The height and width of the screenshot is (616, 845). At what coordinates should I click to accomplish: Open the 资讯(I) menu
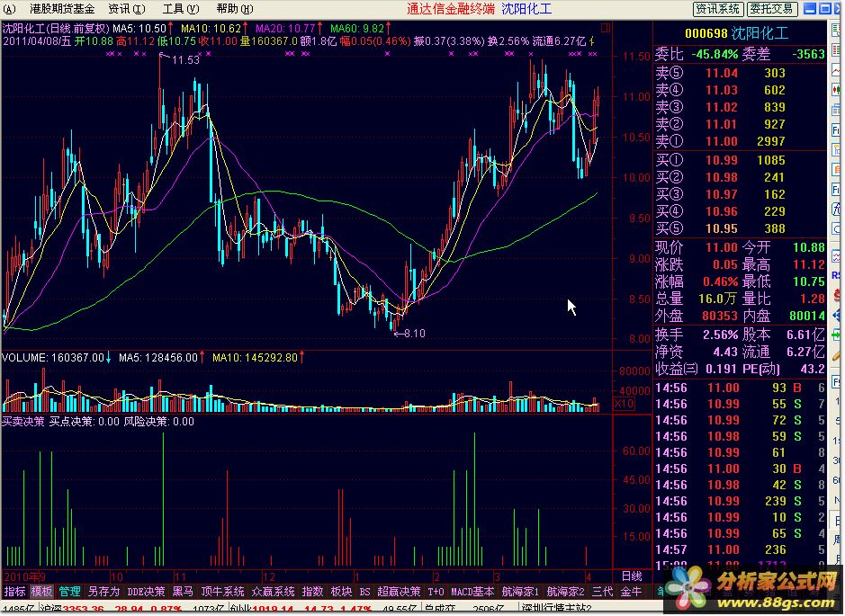point(127,9)
